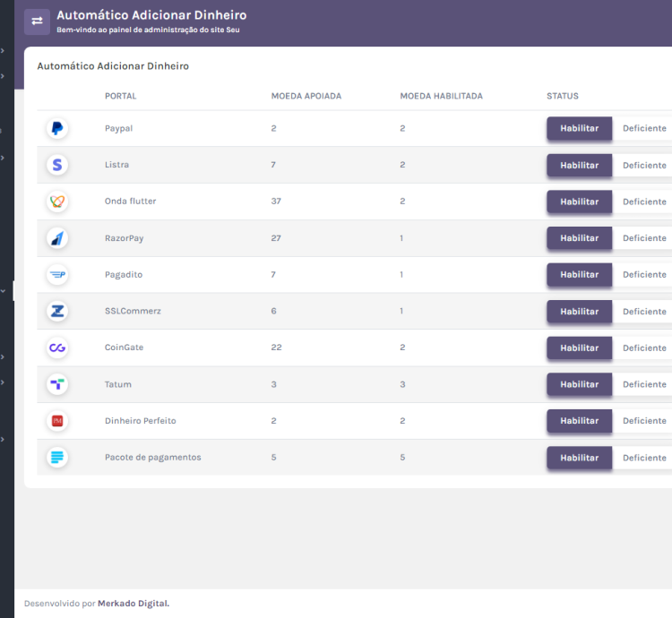Set CoinGate status to Habilitar
Viewport: 672px width, 618px height.
click(579, 348)
